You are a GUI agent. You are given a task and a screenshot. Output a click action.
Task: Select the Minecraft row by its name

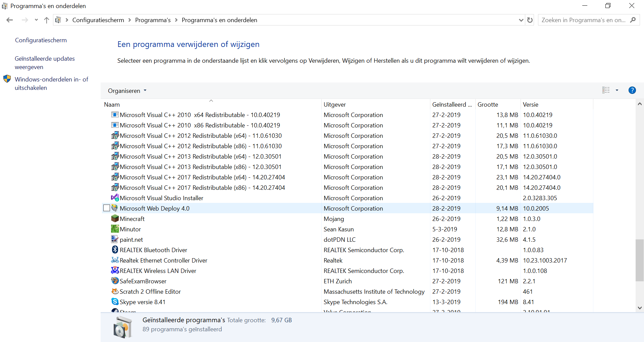pos(132,219)
